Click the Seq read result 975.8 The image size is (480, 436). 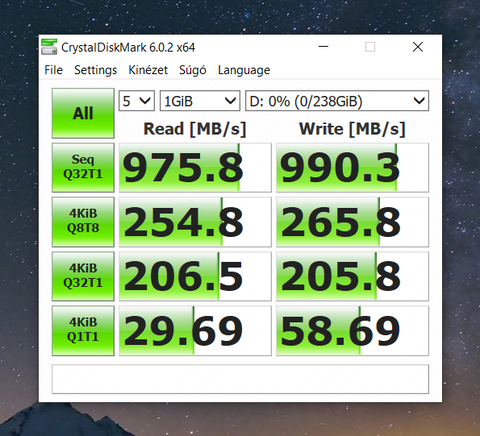coord(195,167)
